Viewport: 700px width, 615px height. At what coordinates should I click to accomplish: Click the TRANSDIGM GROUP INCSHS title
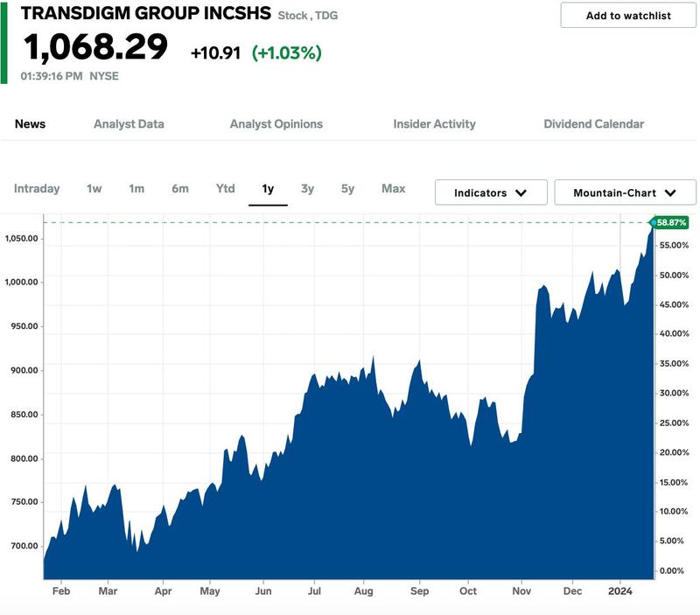(146, 13)
